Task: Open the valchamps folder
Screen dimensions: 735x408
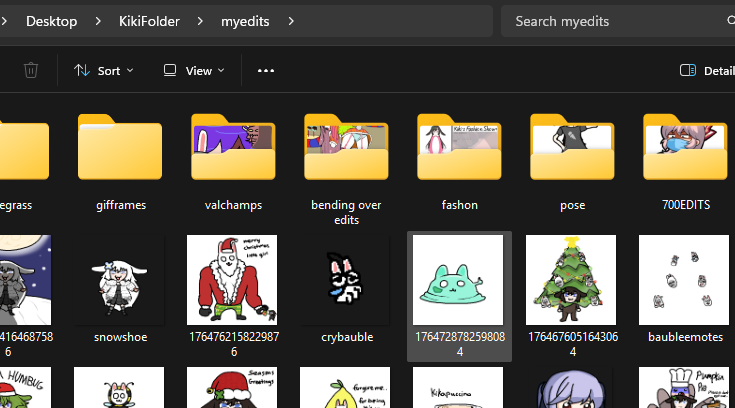Action: click(232, 150)
